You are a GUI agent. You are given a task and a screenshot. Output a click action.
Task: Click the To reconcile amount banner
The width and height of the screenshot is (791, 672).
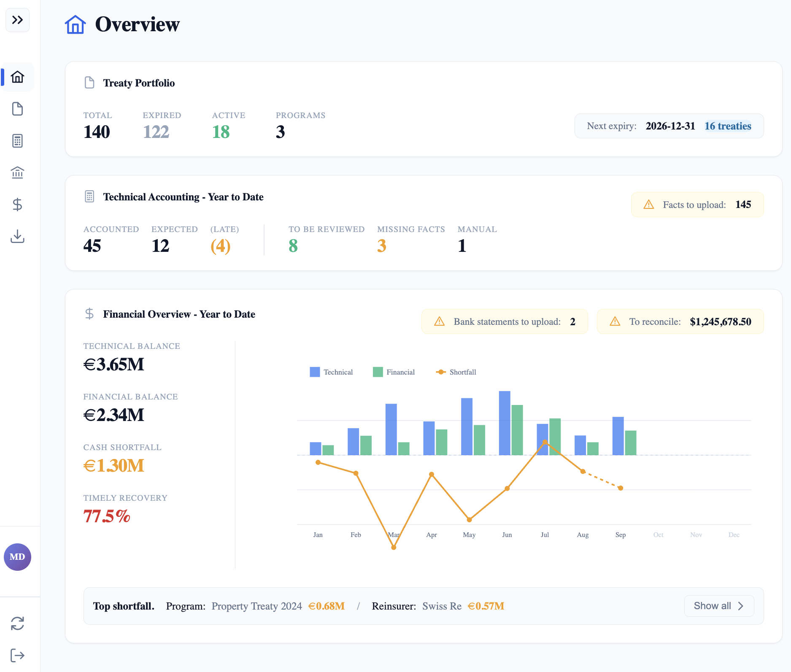680,321
